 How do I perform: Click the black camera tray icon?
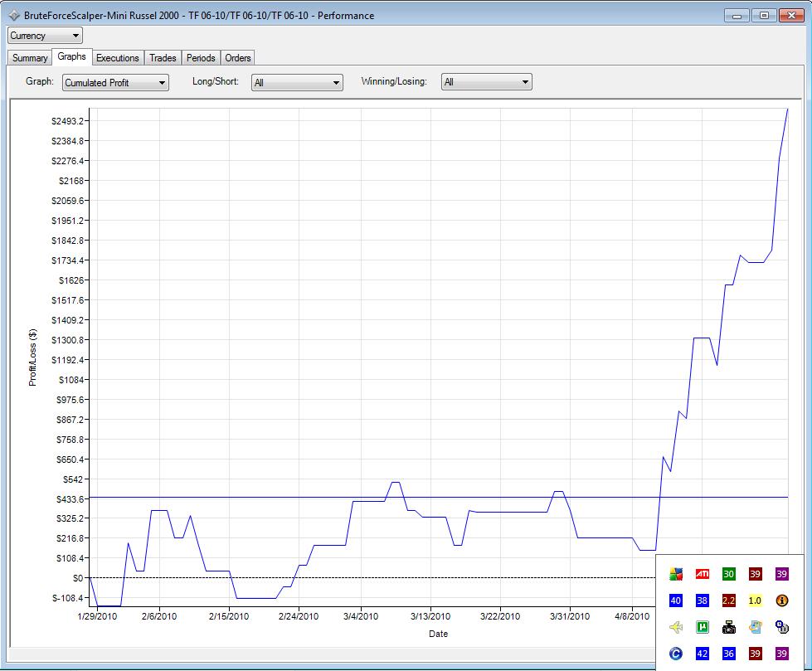click(728, 627)
